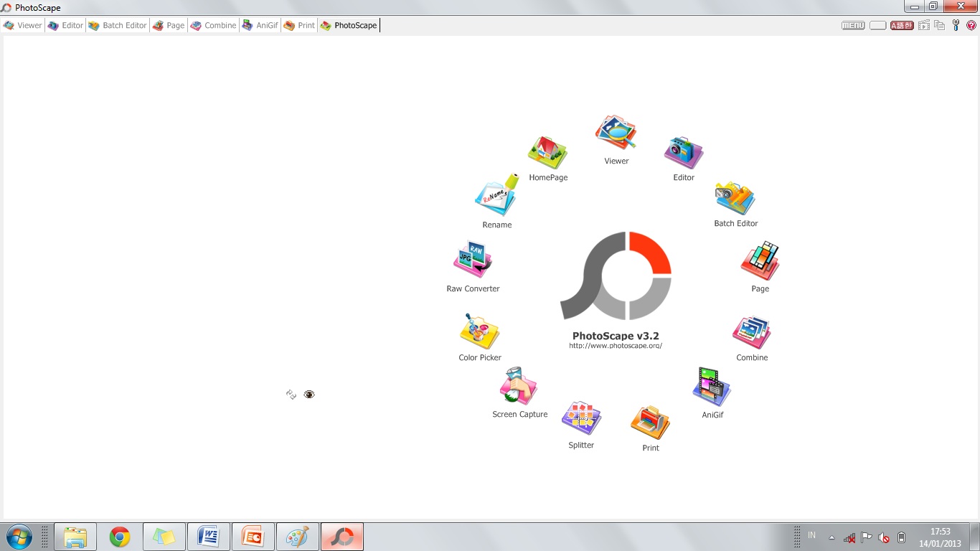
Task: Open Google Chrome from taskbar
Action: (120, 537)
